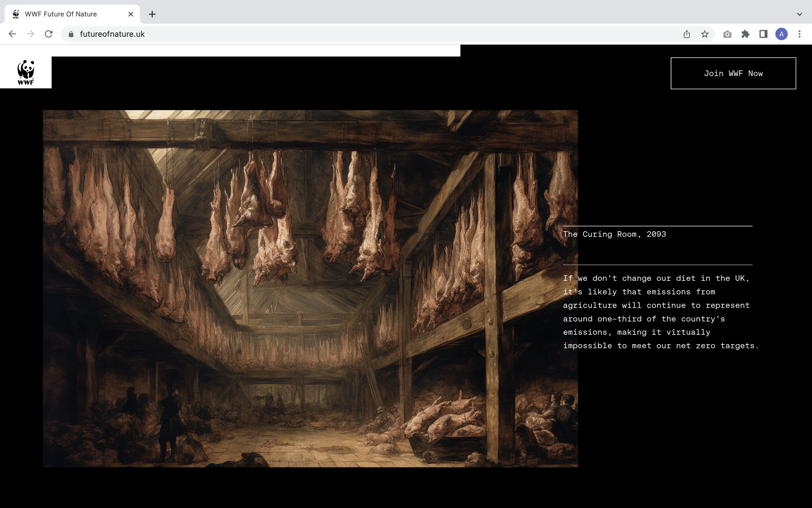This screenshot has width=812, height=508.
Task: Click The Curing Room, 2093 title
Action: coord(614,234)
